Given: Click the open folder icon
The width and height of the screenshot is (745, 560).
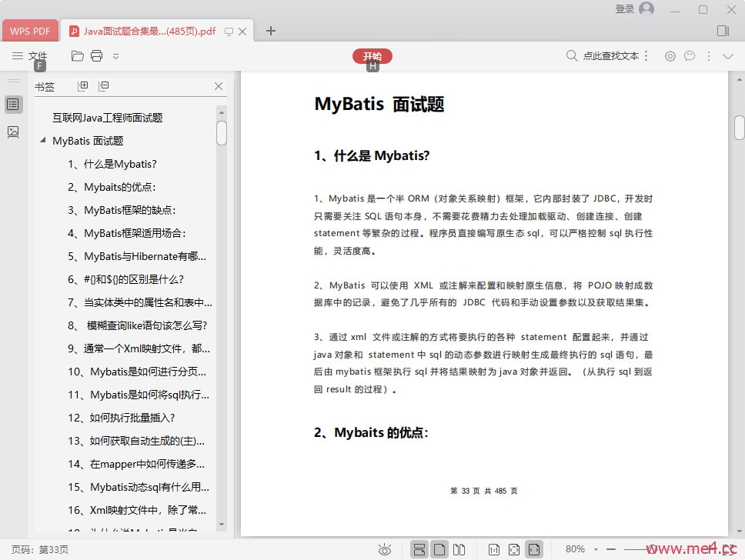Looking at the screenshot, I should click(x=78, y=56).
